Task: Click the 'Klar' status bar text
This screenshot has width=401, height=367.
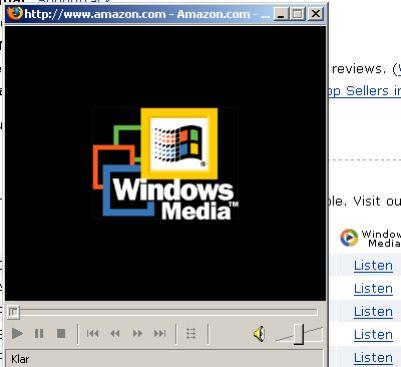Action: pyautogui.click(x=20, y=359)
